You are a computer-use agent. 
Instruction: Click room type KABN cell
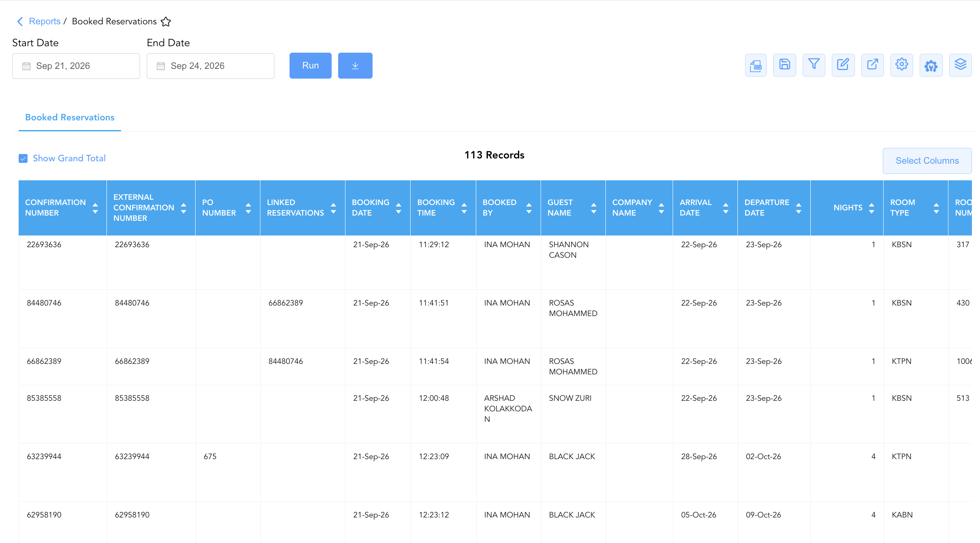[x=916, y=522]
